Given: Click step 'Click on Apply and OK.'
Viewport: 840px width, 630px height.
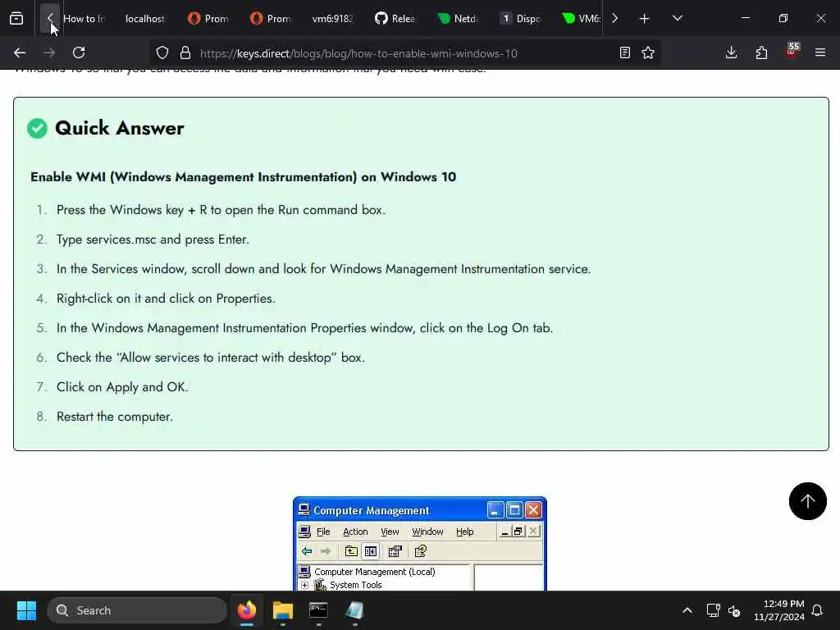Looking at the screenshot, I should [122, 387].
